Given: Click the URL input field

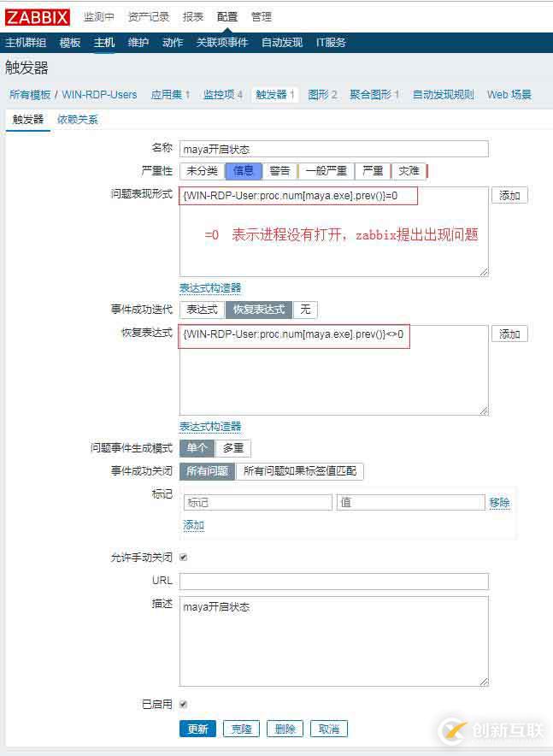Looking at the screenshot, I should (x=334, y=581).
